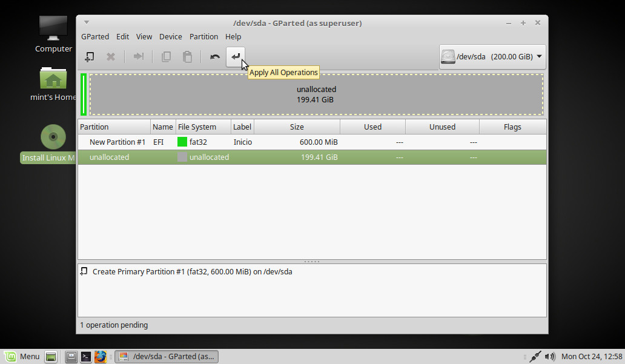Click the unallocated 199.41 GiB disk map area
Viewport: 625px width, 364px height.
[x=316, y=94]
